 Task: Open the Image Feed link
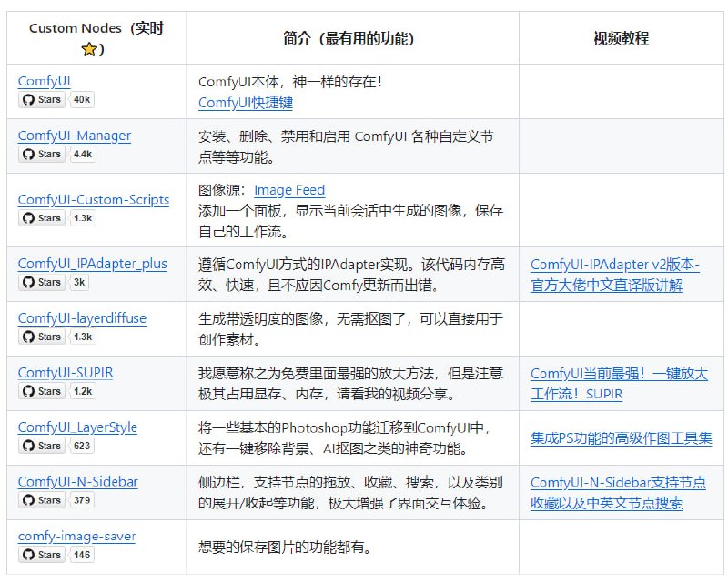tap(289, 190)
